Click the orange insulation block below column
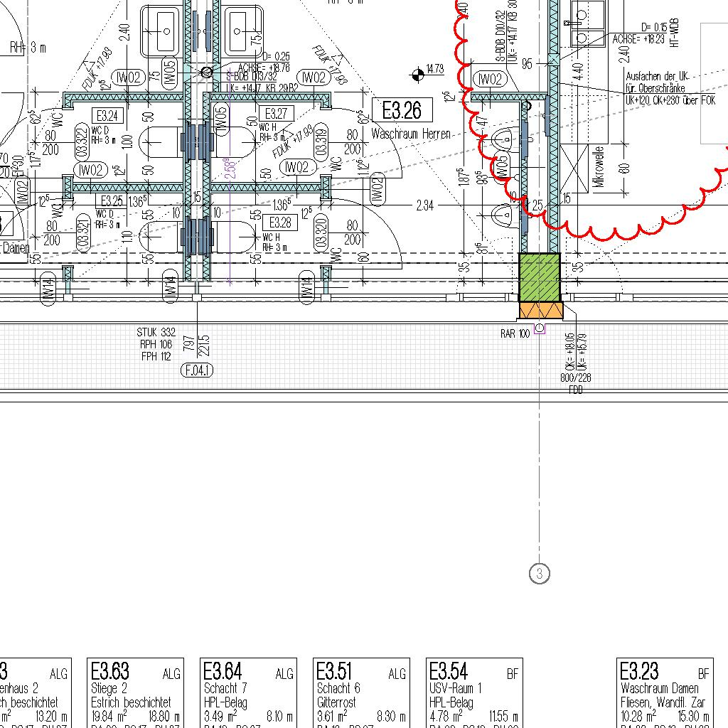Viewport: 728px width, 728px height. (541, 310)
